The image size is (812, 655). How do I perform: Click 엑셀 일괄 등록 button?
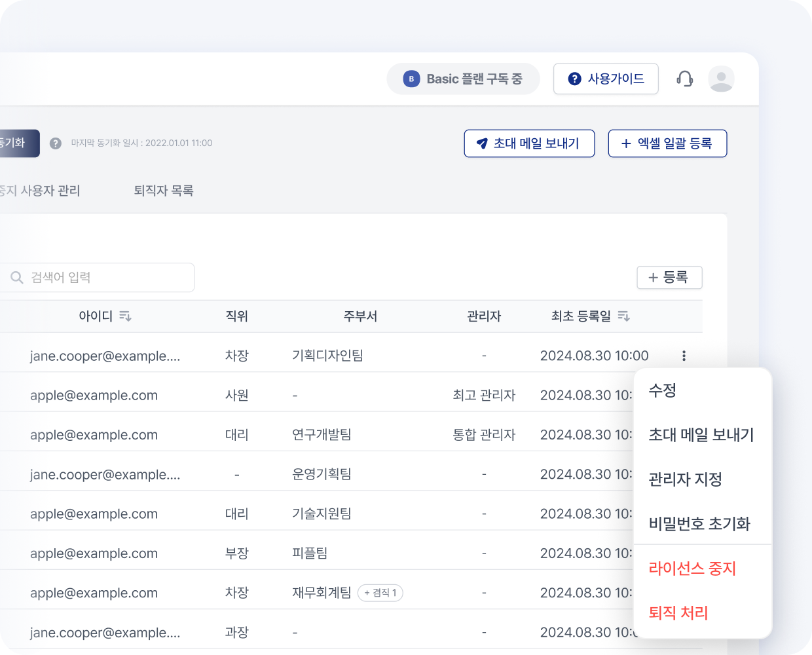pos(667,143)
